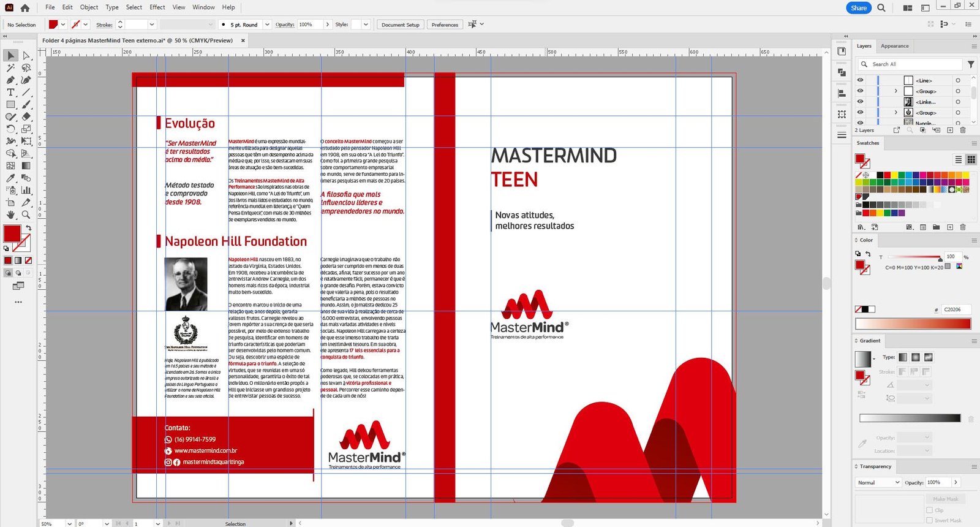Image resolution: width=980 pixels, height=527 pixels.
Task: Toggle visibility of the <Line> layer
Action: [860, 80]
